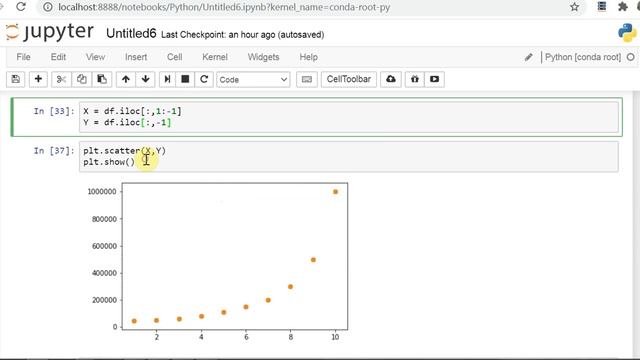Click the In [33] prompt label
Image resolution: width=640 pixels, height=360 pixels.
[x=54, y=111]
